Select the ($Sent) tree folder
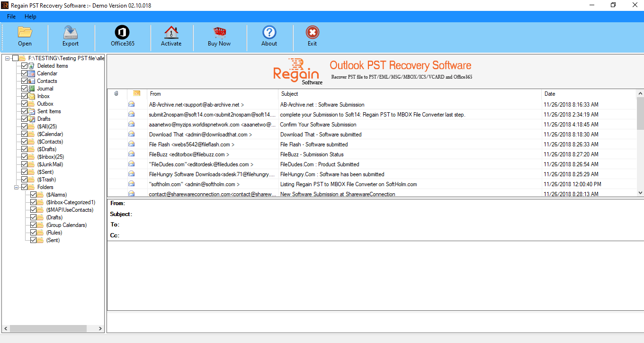Image resolution: width=644 pixels, height=343 pixels. 45,172
